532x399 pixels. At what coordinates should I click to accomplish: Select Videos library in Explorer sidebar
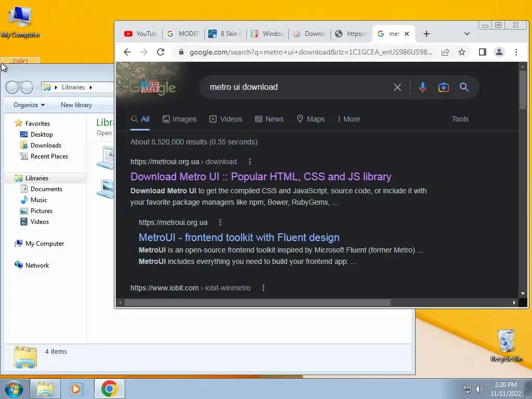[x=39, y=221]
